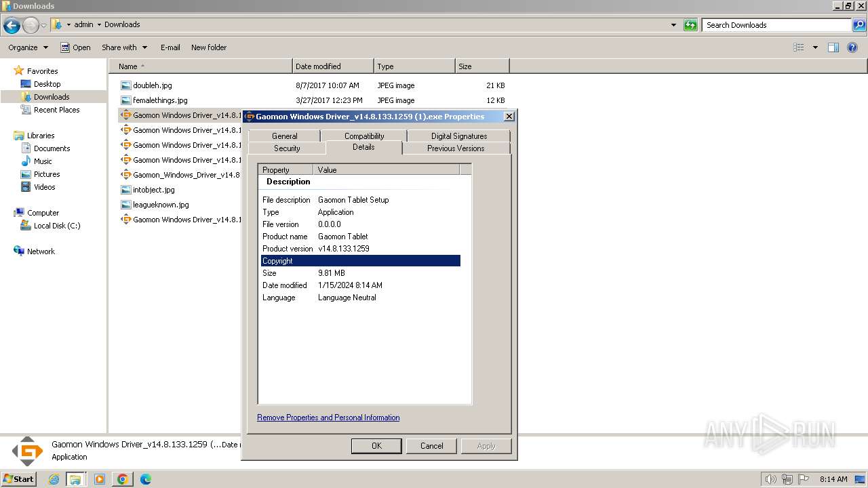Open the media player taskbar icon
Screen dimensions: 868x488
click(x=100, y=479)
